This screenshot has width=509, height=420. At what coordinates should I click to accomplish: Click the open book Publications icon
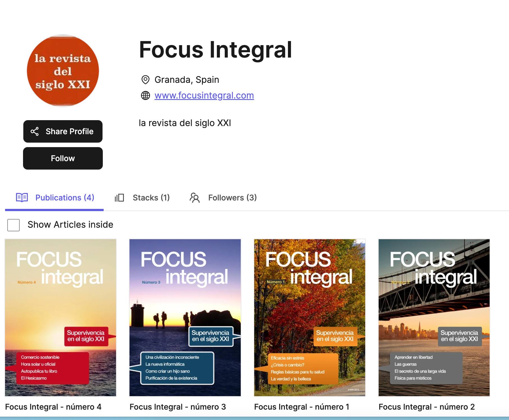tap(22, 198)
